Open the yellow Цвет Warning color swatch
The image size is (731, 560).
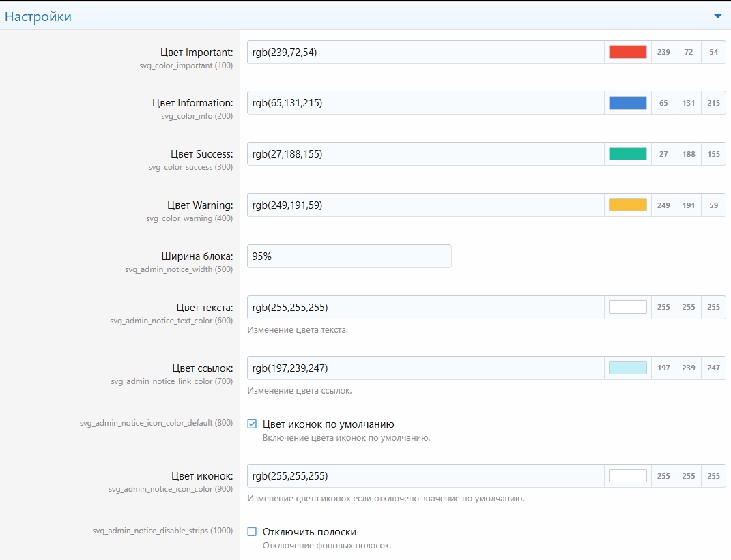[x=627, y=205]
